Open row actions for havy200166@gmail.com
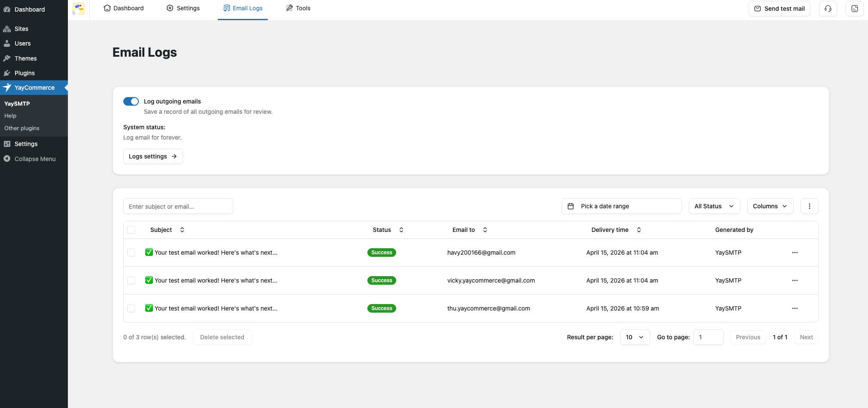868x408 pixels. [795, 253]
